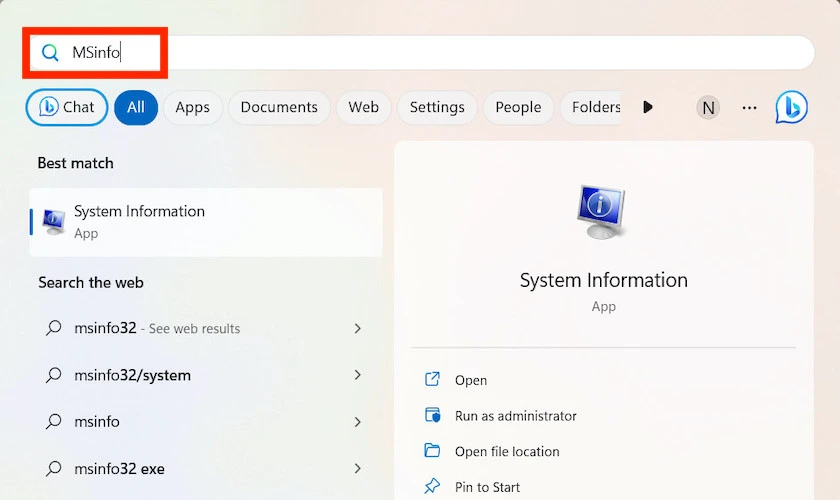Click the search icon next to msinfo row
This screenshot has height=500, width=840.
[x=54, y=422]
